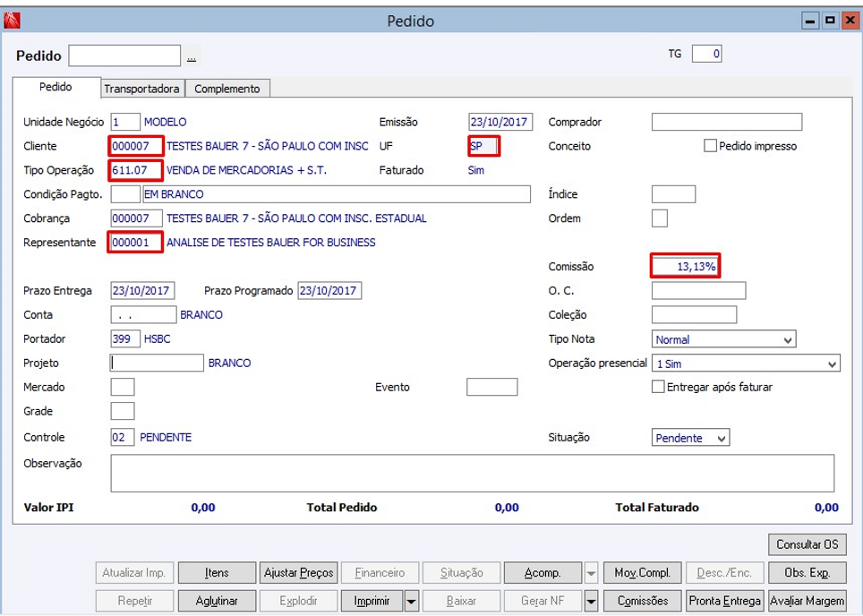Click the Prazo Programado date field
This screenshot has height=616, width=863.
(x=329, y=291)
